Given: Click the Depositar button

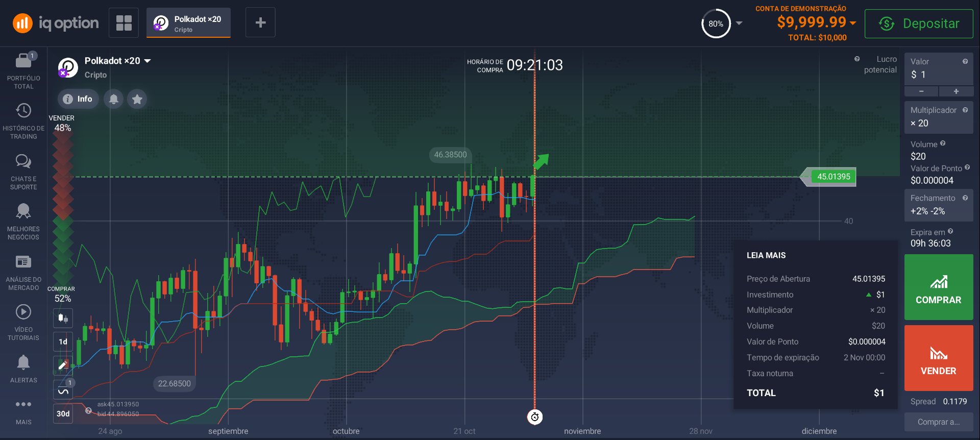Looking at the screenshot, I should (x=919, y=23).
